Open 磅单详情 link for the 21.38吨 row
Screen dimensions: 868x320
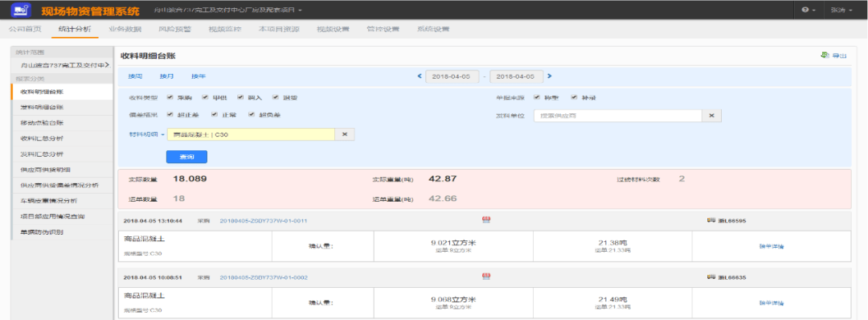pos(771,246)
